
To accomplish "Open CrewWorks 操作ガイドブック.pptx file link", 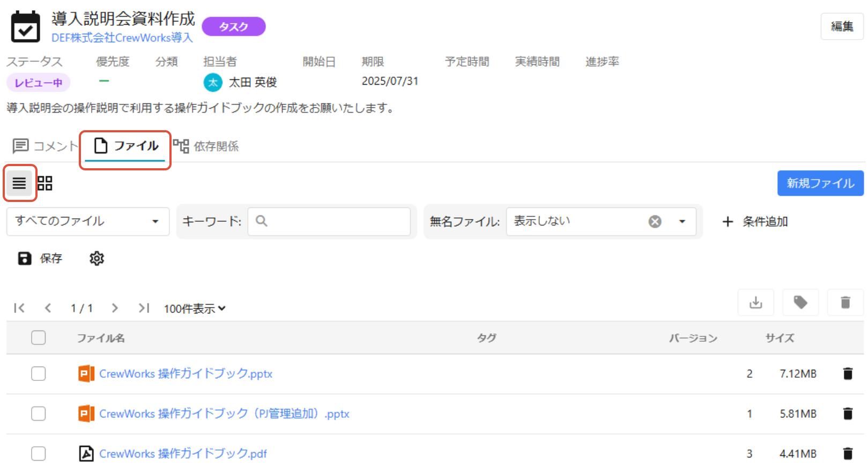I will pyautogui.click(x=186, y=373).
